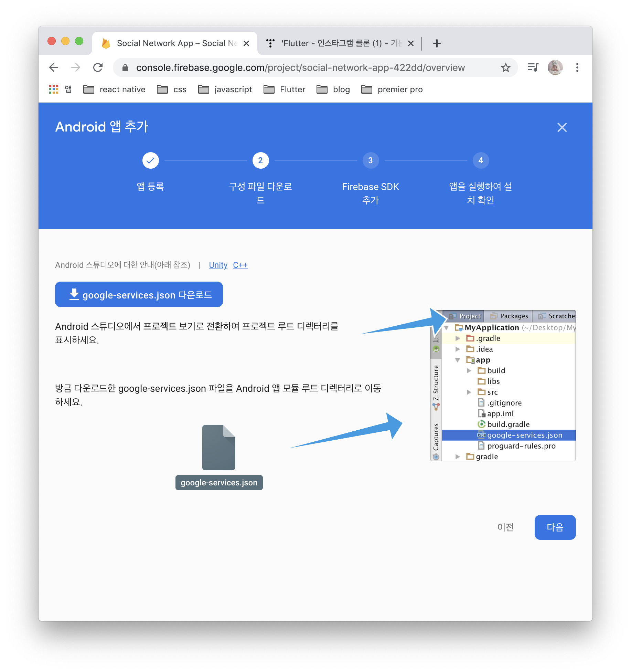Viewport: 631px width, 672px height.
Task: Switch to the Flutter 인스타그램 클론 tab
Action: tap(340, 43)
